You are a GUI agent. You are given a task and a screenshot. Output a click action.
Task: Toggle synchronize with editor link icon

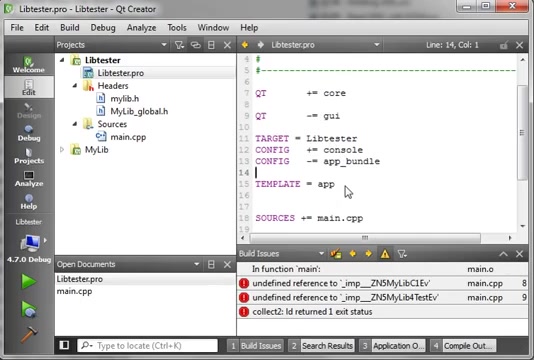(195, 45)
